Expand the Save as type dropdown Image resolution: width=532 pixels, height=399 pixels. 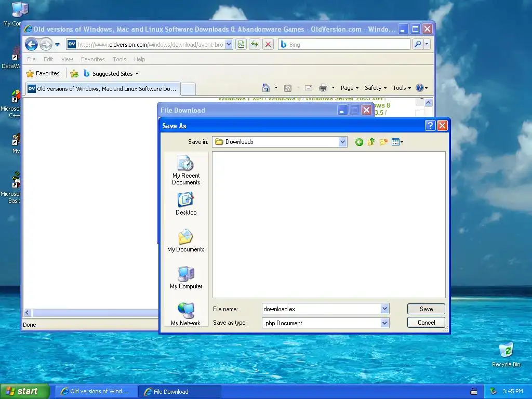(x=384, y=323)
